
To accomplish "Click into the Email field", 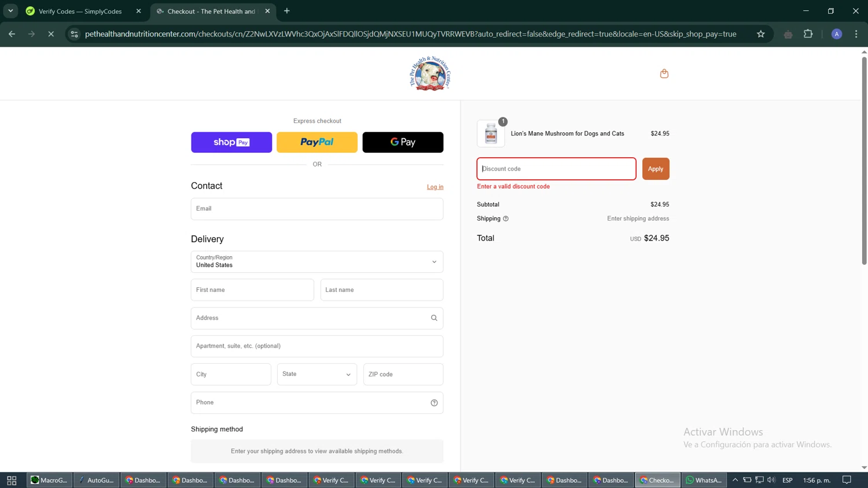I will pos(317,209).
